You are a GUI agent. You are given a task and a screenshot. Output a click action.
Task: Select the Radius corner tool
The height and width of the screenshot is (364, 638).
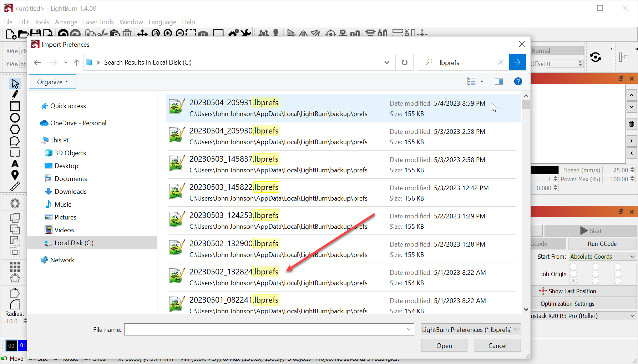click(15, 304)
